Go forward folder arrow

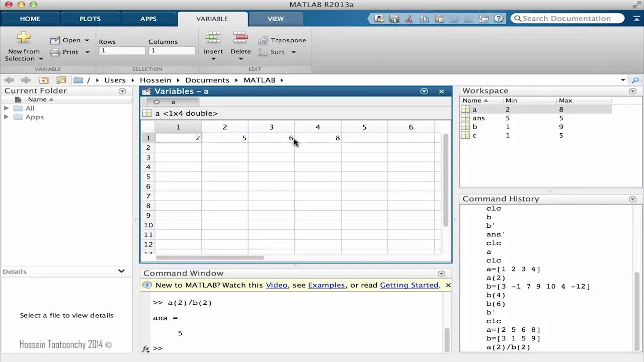point(26,80)
